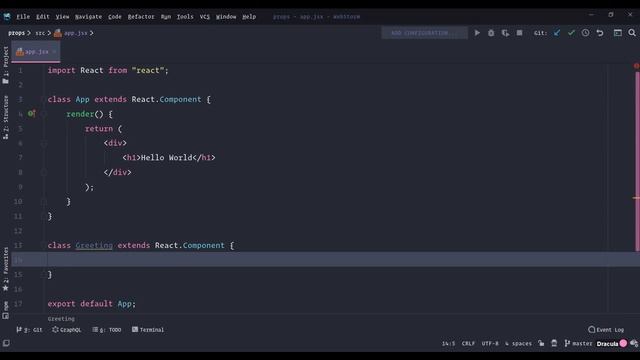Open the Run menu
The image size is (640, 360).
click(x=166, y=17)
